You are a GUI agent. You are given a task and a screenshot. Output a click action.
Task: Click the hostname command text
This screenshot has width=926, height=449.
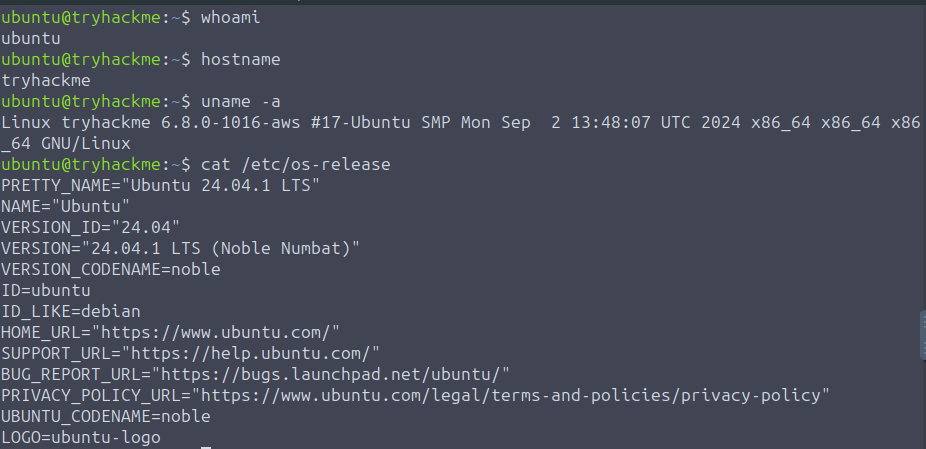click(x=241, y=59)
